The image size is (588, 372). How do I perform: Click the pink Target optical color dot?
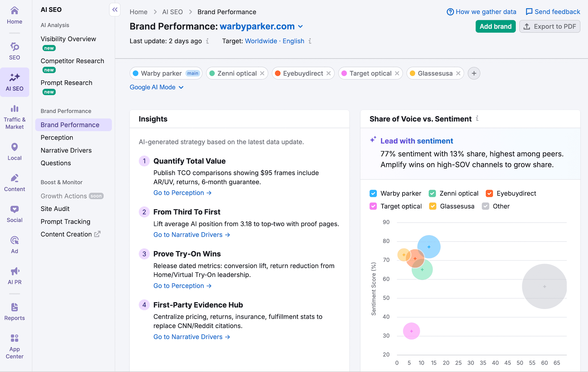344,73
